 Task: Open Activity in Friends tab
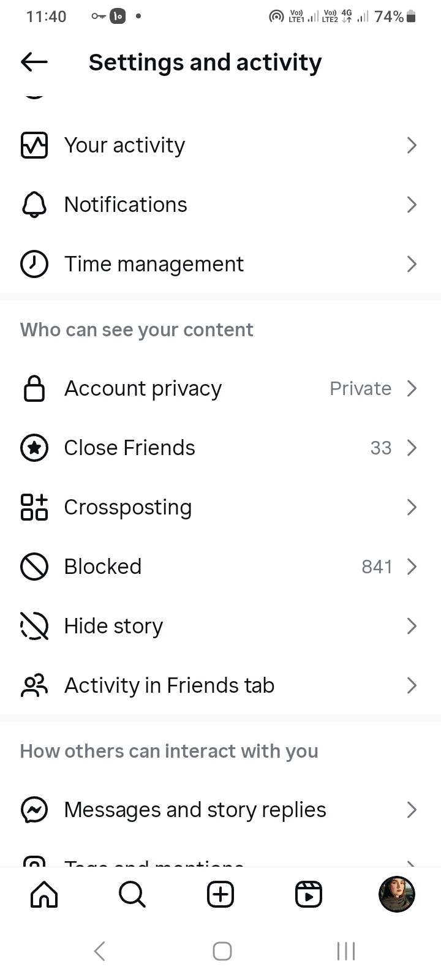[x=169, y=685]
